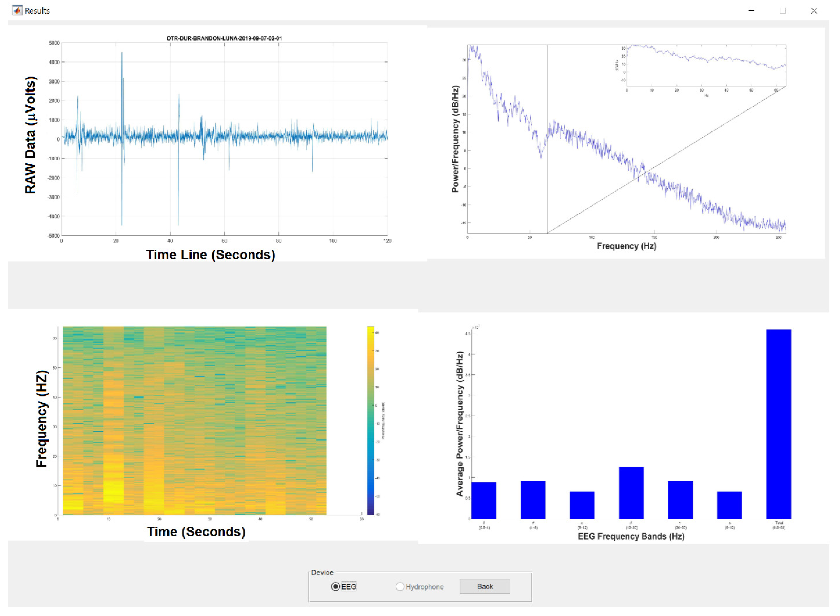Click the Total (0.5-60) bar
Screen dimensions: 840x616
[x=778, y=424]
